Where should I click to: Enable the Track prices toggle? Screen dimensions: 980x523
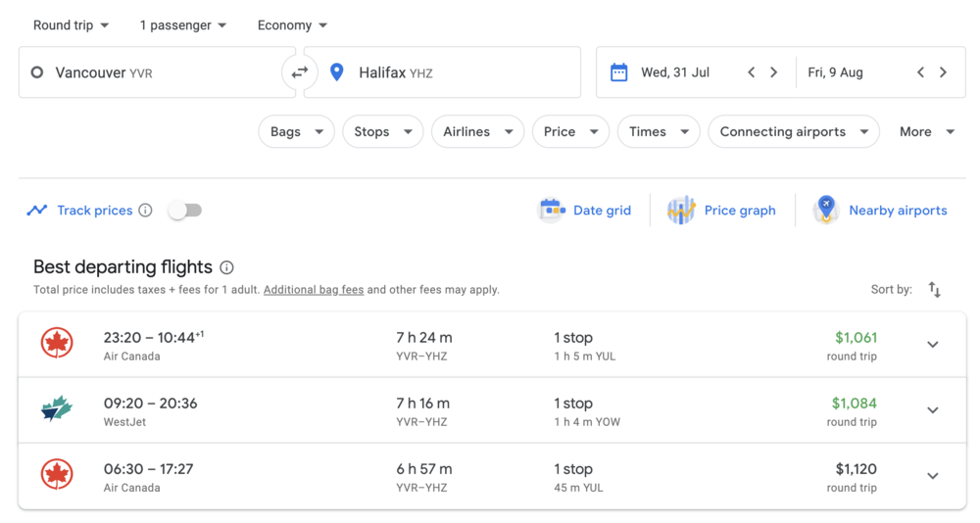click(x=184, y=211)
